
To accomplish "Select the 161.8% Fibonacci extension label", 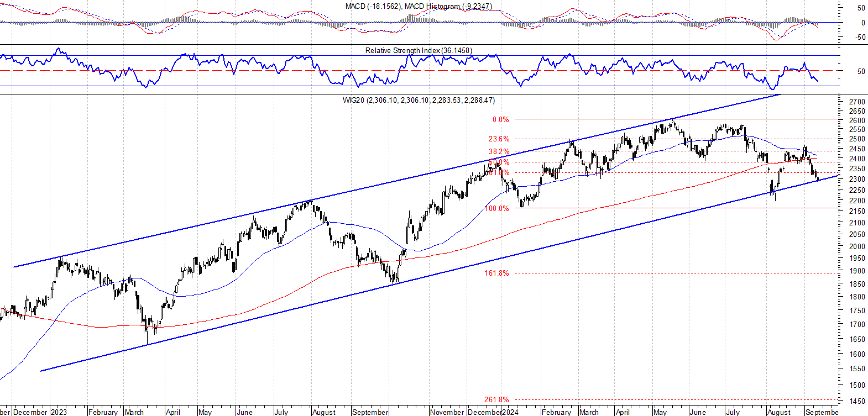I will [496, 273].
